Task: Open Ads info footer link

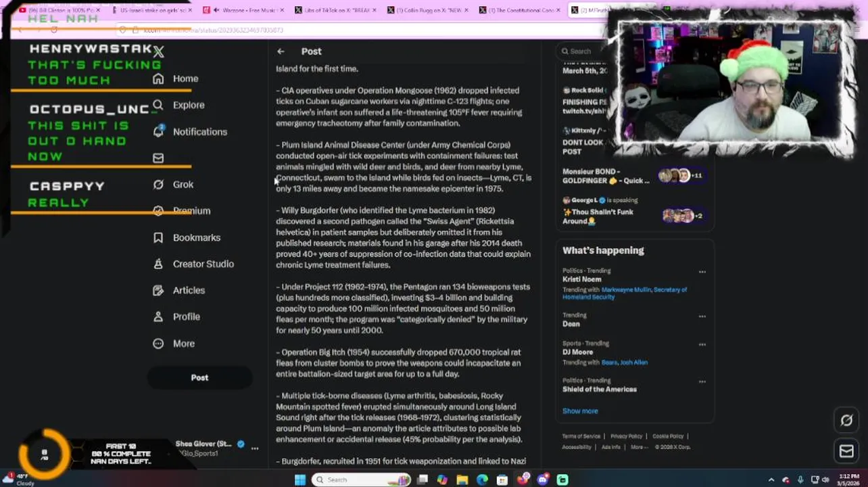Action: click(x=611, y=447)
